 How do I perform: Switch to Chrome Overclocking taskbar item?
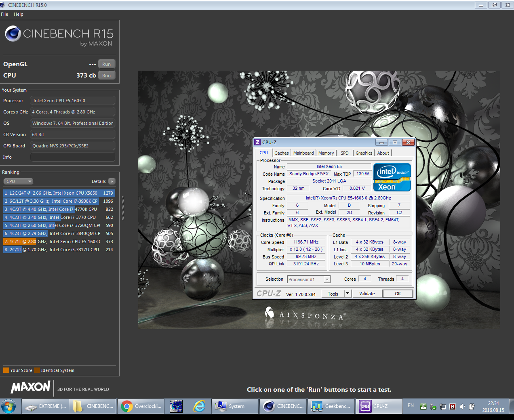click(x=141, y=406)
